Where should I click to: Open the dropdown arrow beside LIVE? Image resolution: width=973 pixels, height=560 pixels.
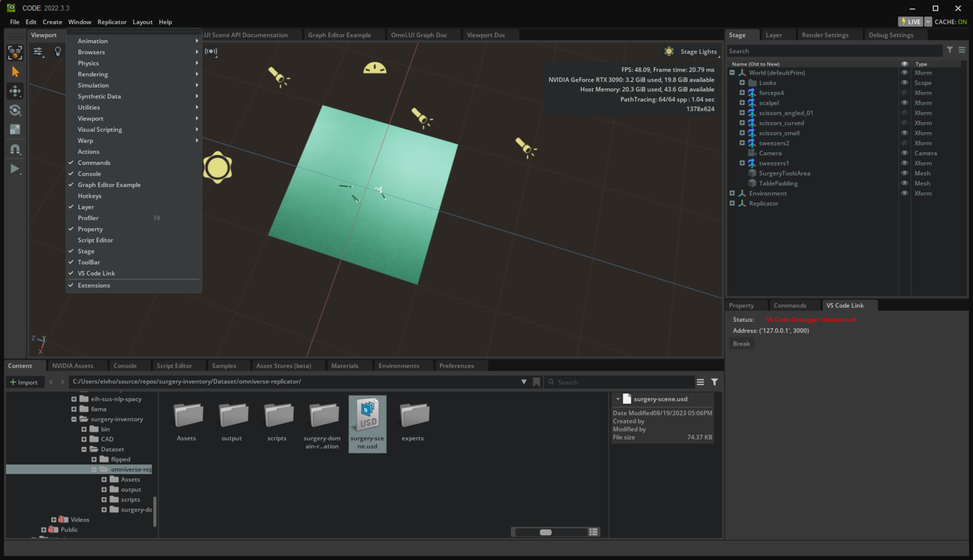(928, 22)
